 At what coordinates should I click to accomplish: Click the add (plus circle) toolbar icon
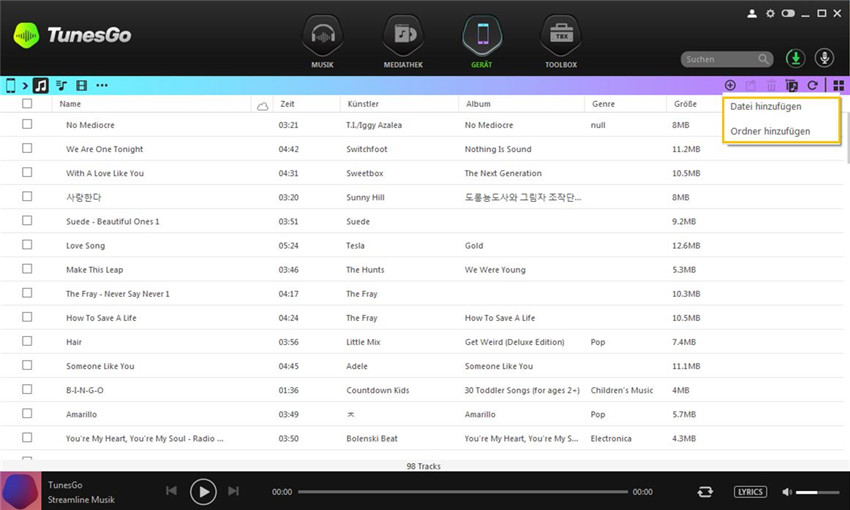[x=730, y=85]
